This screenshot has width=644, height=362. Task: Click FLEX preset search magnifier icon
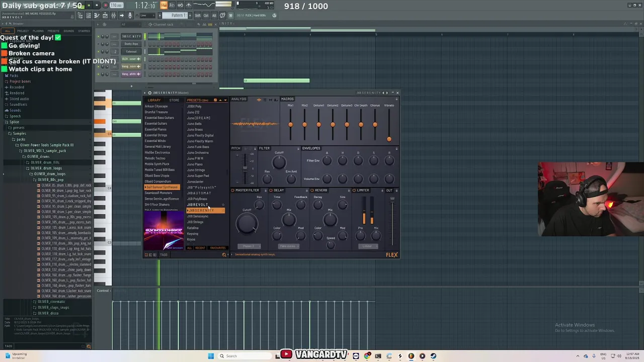tap(224, 255)
